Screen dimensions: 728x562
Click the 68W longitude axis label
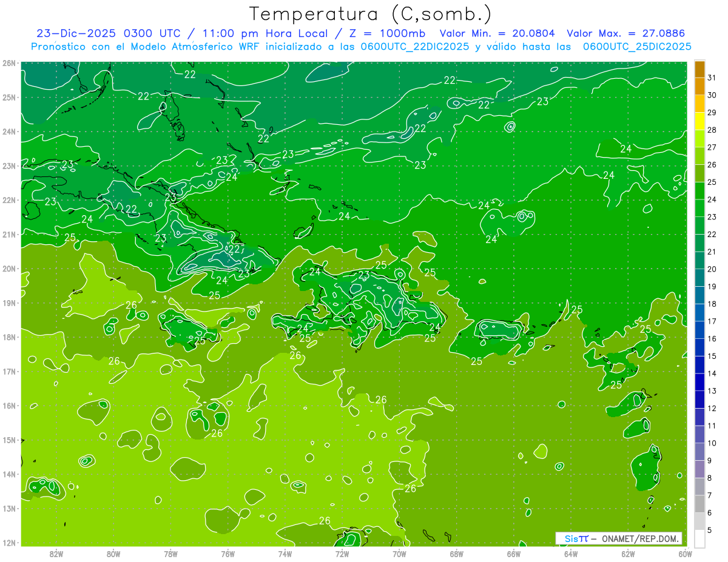[457, 554]
